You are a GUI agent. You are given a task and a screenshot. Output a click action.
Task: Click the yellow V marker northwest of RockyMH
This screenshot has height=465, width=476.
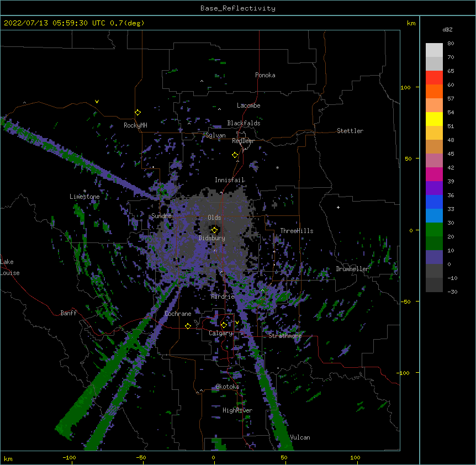tap(97, 102)
